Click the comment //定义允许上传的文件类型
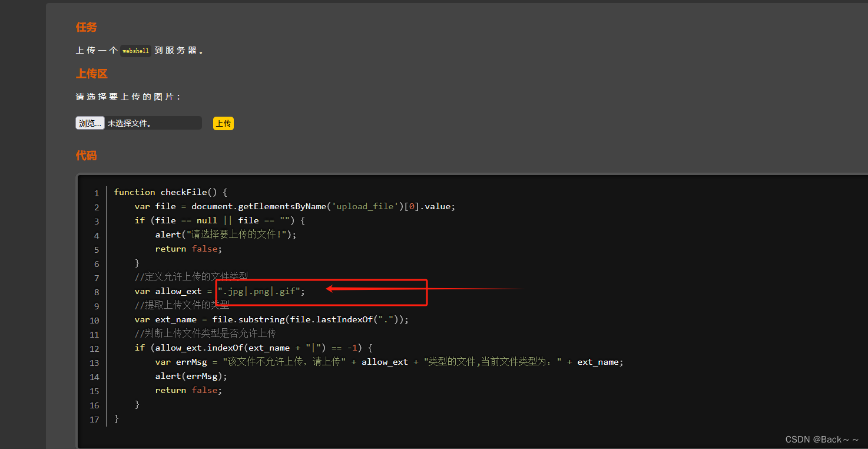868x449 pixels. pyautogui.click(x=191, y=277)
